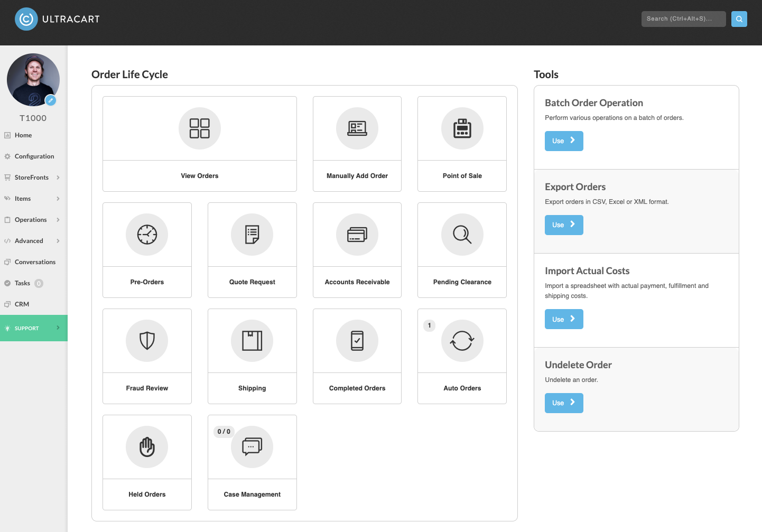Click the Case Management chat icon
The image size is (762, 532).
(252, 447)
